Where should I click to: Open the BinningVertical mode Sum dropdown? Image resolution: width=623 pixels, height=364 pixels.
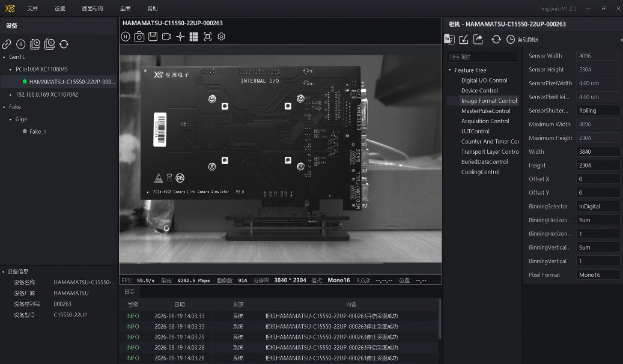pos(598,247)
